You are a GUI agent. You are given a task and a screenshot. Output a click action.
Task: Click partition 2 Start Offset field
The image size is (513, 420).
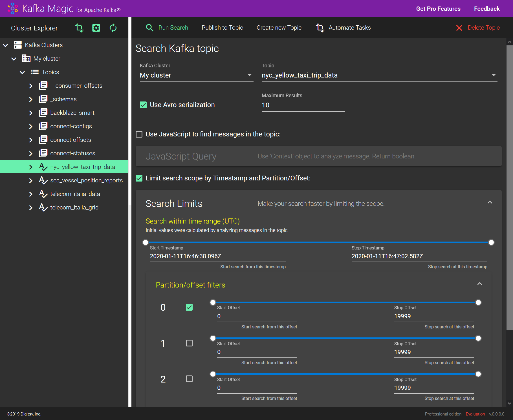tap(257, 388)
